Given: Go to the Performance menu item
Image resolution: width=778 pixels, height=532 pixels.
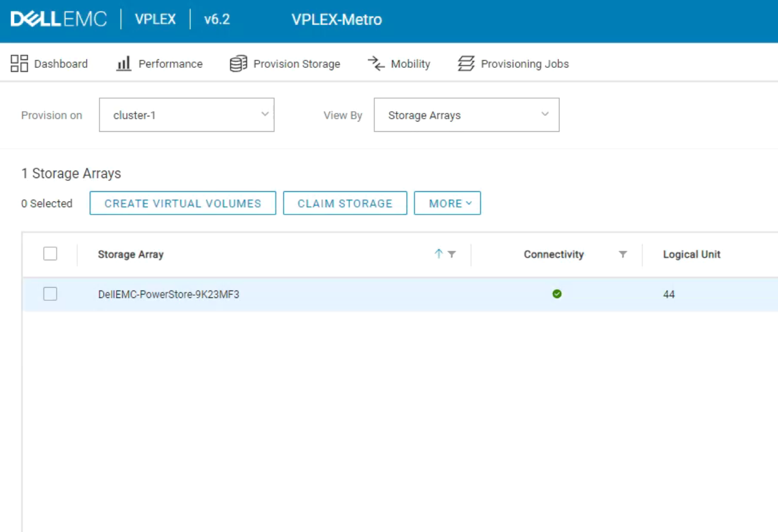Looking at the screenshot, I should [170, 64].
